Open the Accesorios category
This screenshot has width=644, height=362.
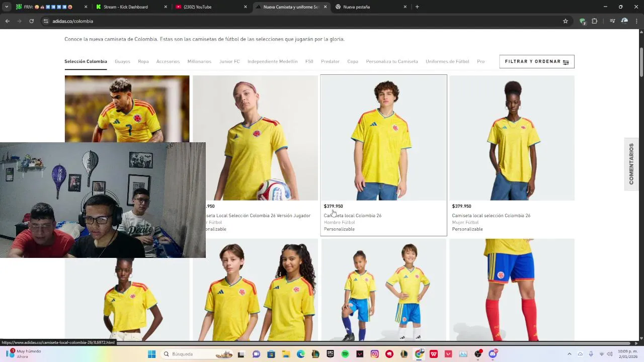(x=168, y=61)
